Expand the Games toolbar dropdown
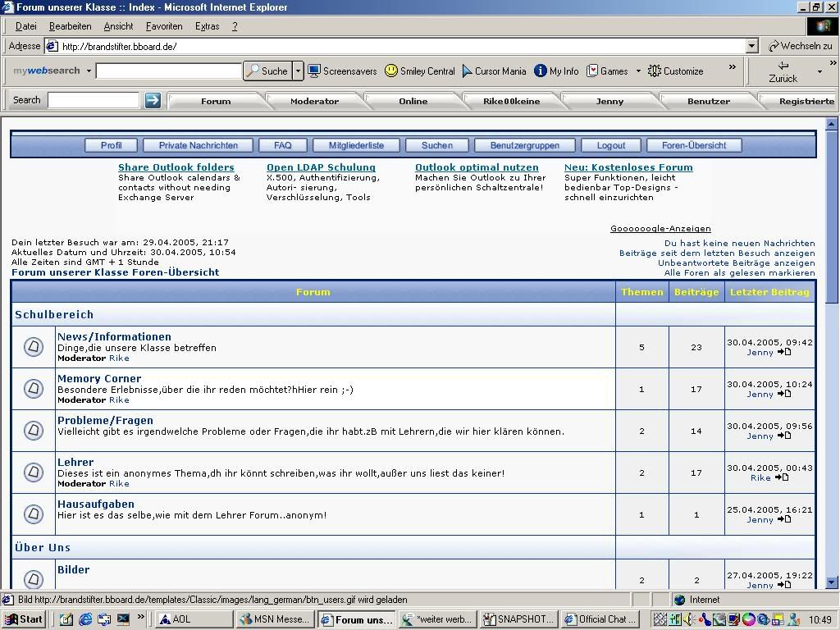This screenshot has width=840, height=630. click(638, 71)
